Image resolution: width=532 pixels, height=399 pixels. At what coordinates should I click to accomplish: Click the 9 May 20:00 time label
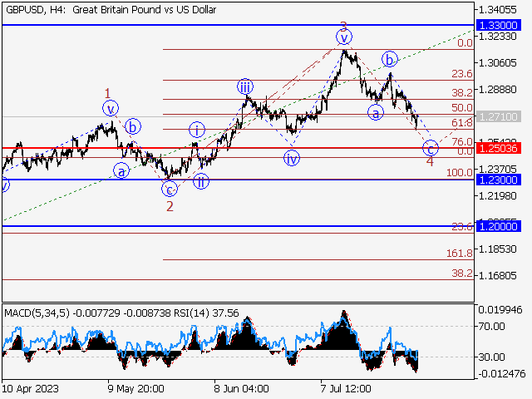coord(136,388)
